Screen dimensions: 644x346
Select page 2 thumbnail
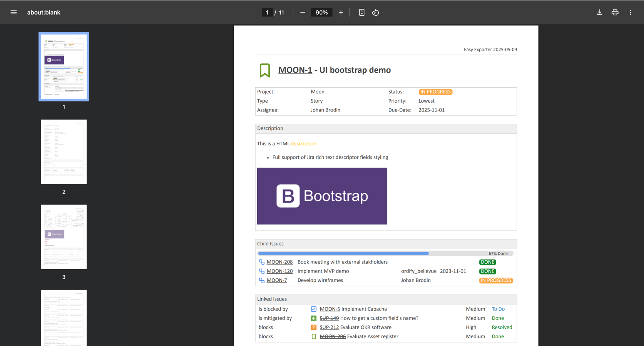point(64,151)
